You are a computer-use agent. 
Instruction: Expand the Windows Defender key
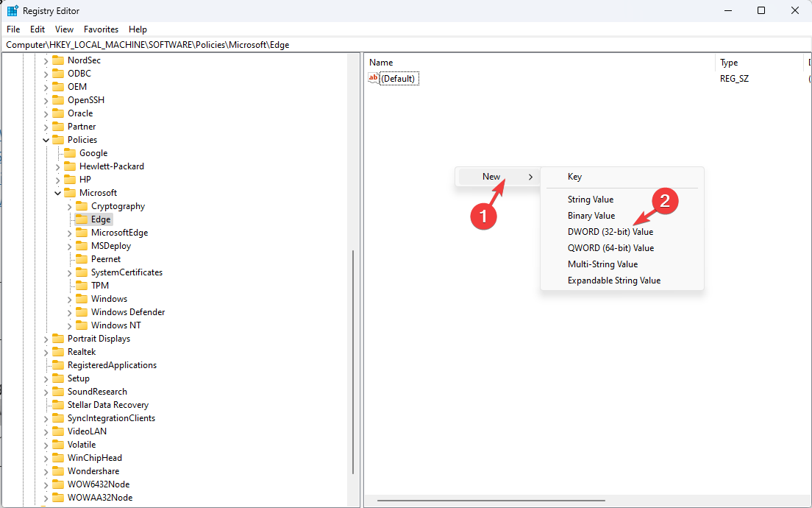70,313
